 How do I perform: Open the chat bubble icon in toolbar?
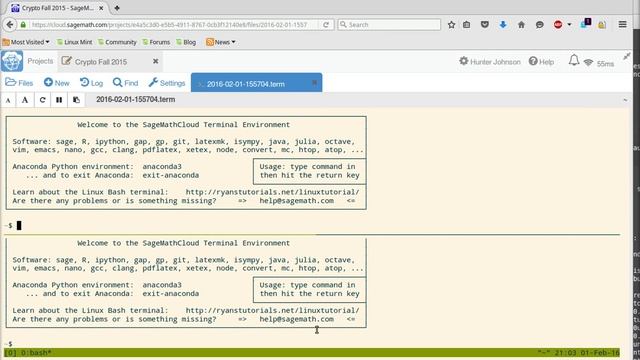(x=540, y=25)
